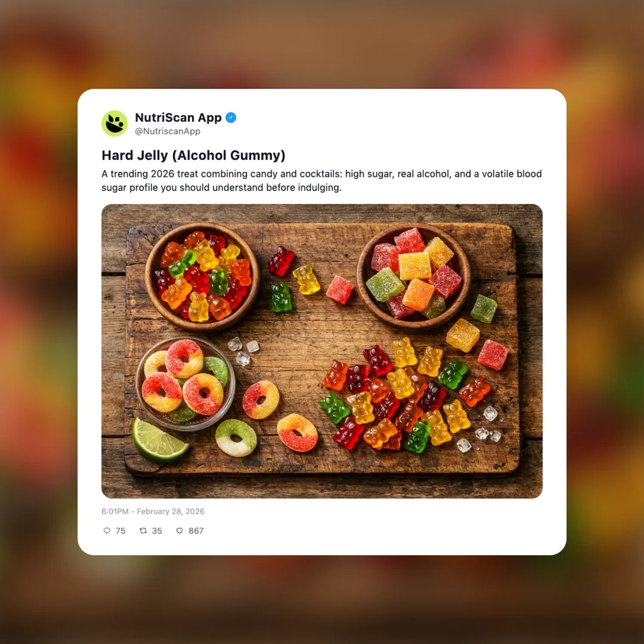Click the Hard Jelly (Alcohol Gummy) headline

coord(193,155)
